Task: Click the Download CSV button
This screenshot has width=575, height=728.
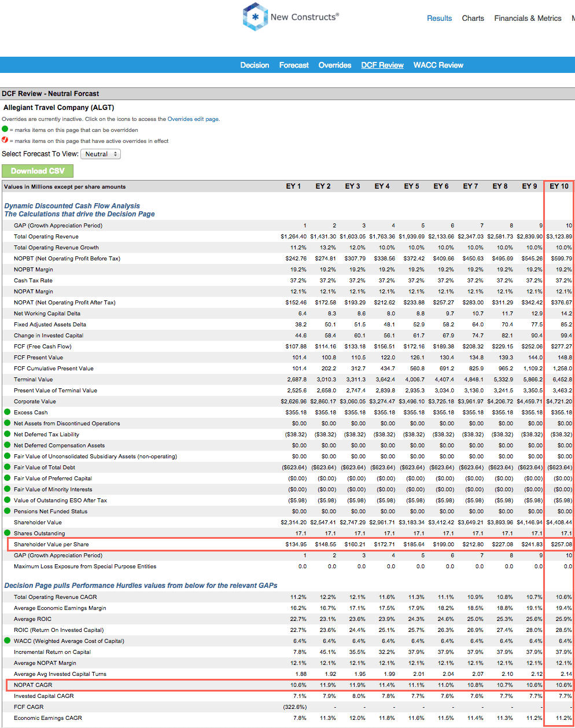Action: point(38,171)
